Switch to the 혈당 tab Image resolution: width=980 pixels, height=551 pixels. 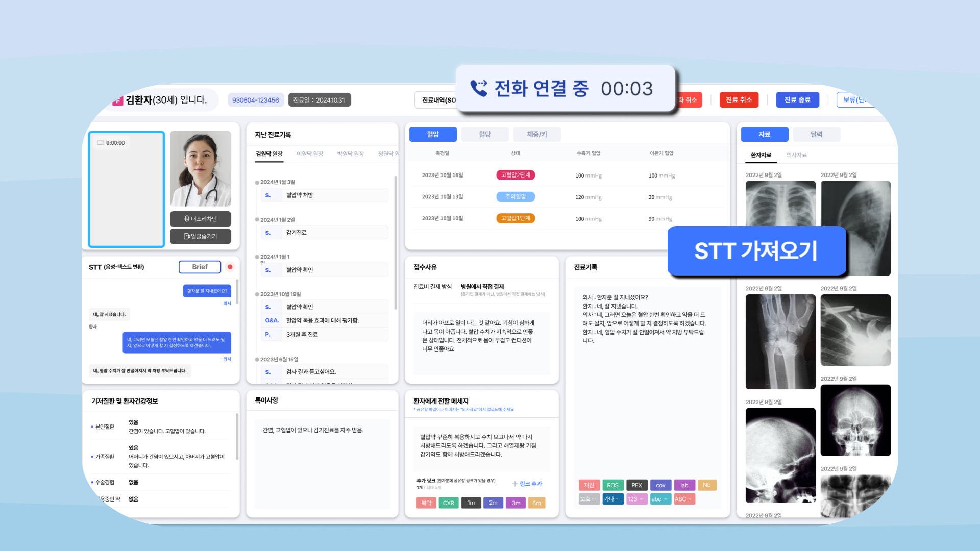tap(484, 134)
